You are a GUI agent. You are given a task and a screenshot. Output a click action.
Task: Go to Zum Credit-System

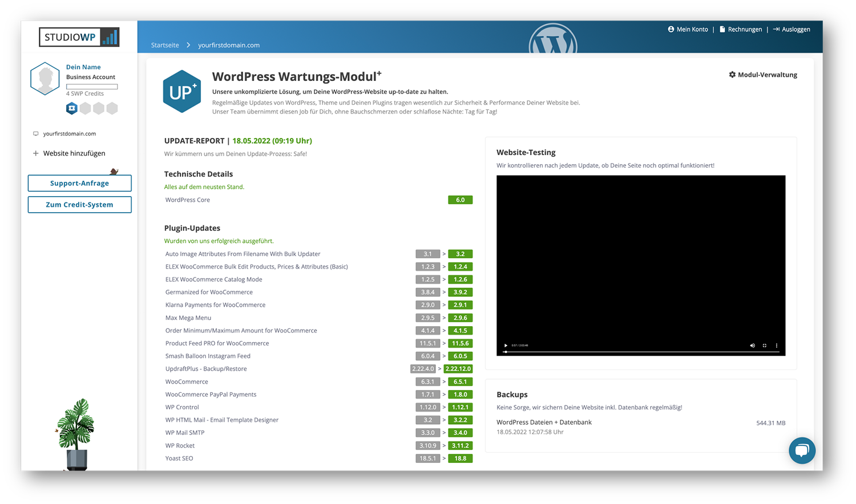(x=79, y=204)
